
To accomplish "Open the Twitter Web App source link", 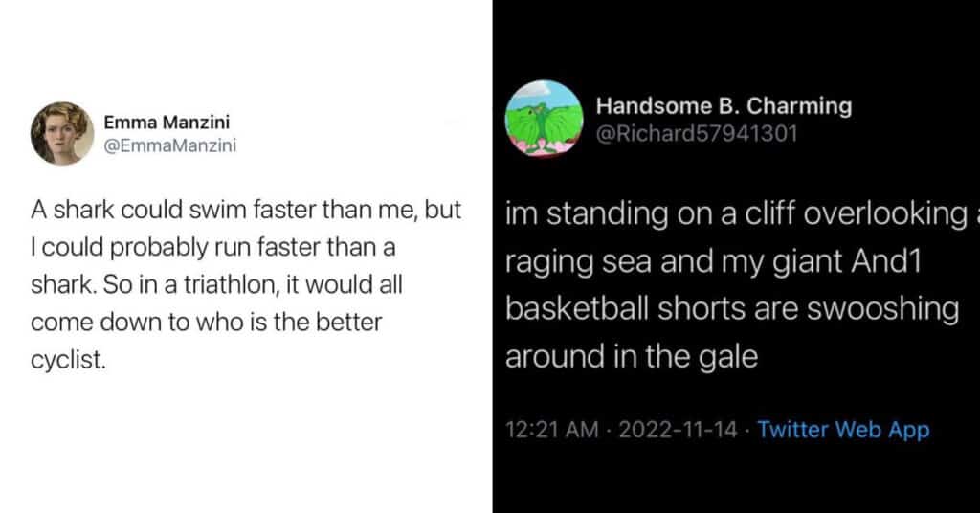I will click(844, 430).
